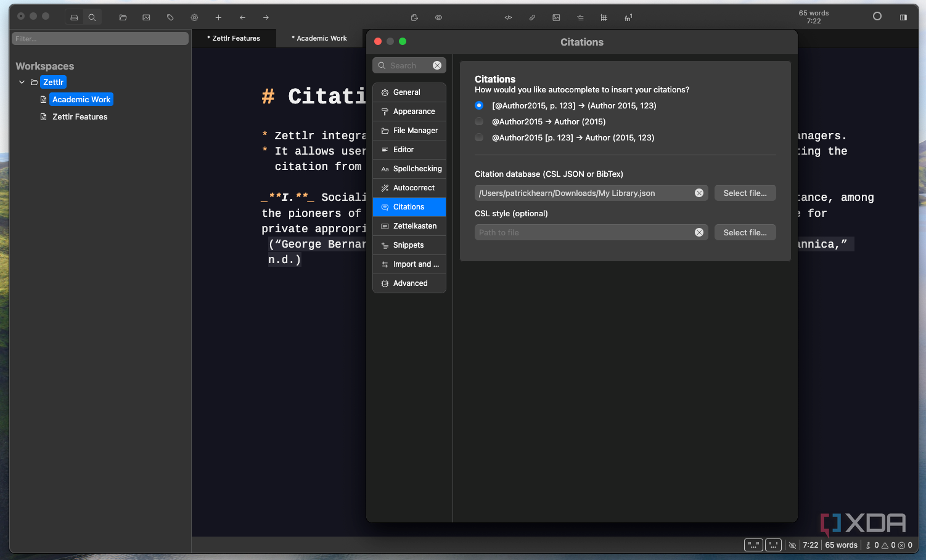Insert a footnote with the fn icon

tap(628, 18)
